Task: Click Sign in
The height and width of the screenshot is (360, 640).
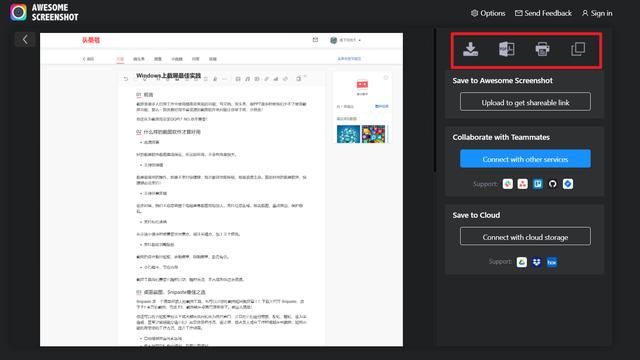Action: (x=597, y=13)
